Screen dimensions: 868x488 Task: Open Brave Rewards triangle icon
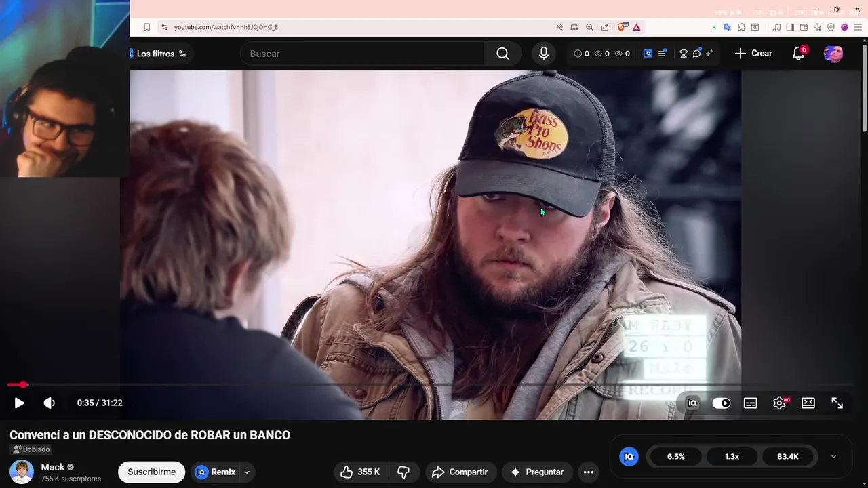tap(637, 27)
